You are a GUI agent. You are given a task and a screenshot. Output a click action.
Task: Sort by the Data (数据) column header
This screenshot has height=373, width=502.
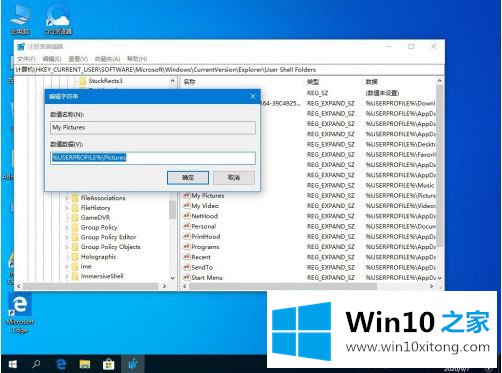(x=371, y=82)
